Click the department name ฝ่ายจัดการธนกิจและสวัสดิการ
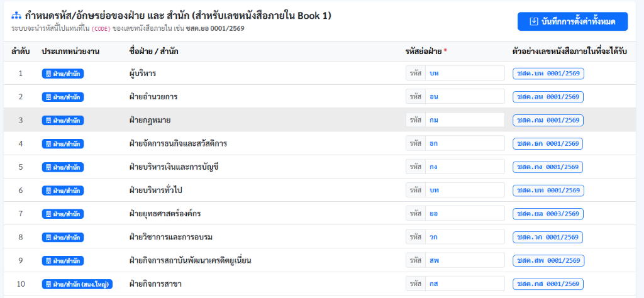 [x=178, y=144]
